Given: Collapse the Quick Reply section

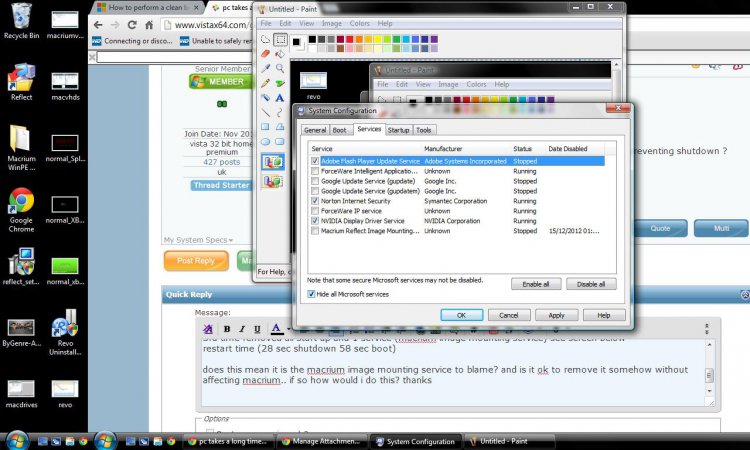Looking at the screenshot, I should click(x=745, y=295).
